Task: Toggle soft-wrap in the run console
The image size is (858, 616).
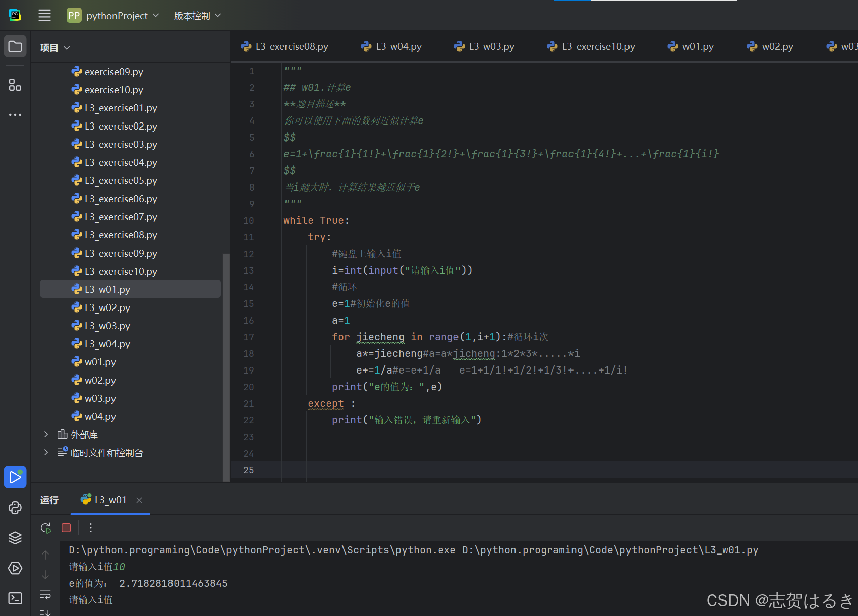Action: coord(45,595)
